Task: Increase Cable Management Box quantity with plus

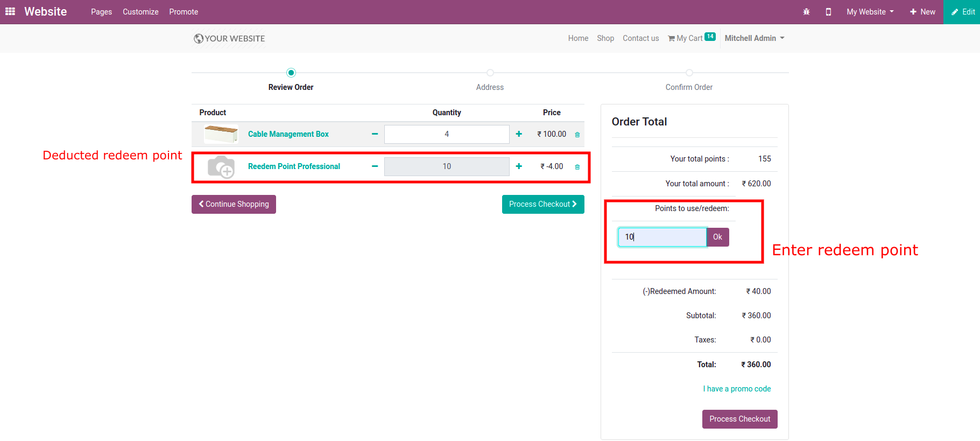Action: pyautogui.click(x=519, y=134)
